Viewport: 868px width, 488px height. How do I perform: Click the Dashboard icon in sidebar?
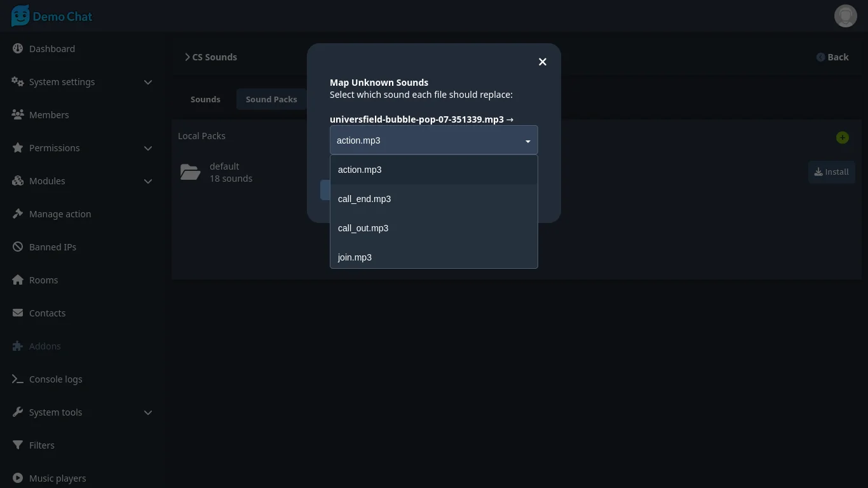click(x=18, y=49)
